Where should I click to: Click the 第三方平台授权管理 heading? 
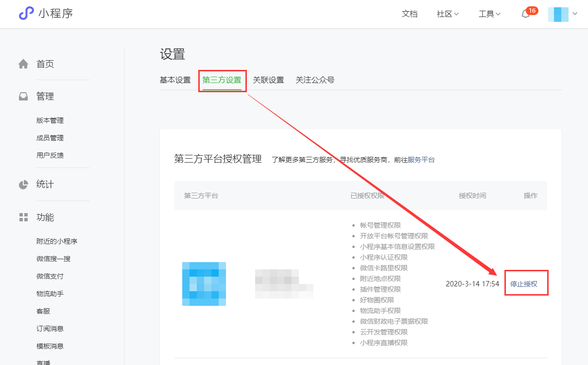coord(218,159)
